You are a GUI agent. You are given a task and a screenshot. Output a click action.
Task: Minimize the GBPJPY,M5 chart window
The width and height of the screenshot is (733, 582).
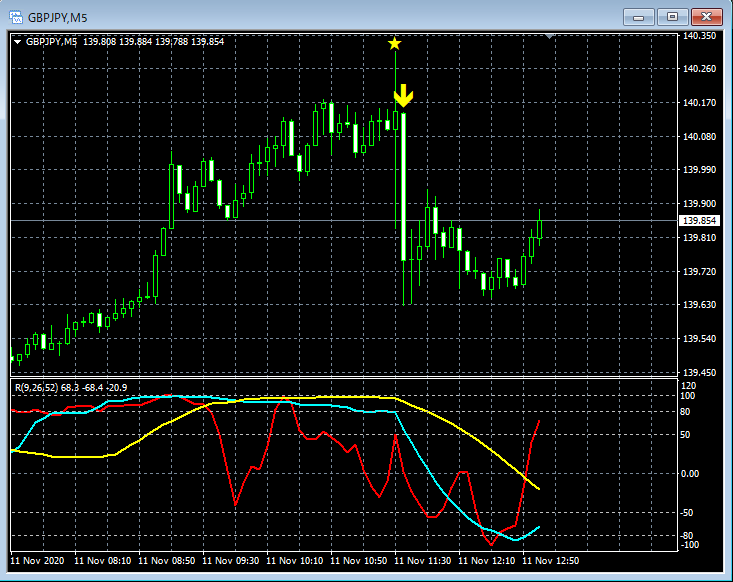(639, 17)
